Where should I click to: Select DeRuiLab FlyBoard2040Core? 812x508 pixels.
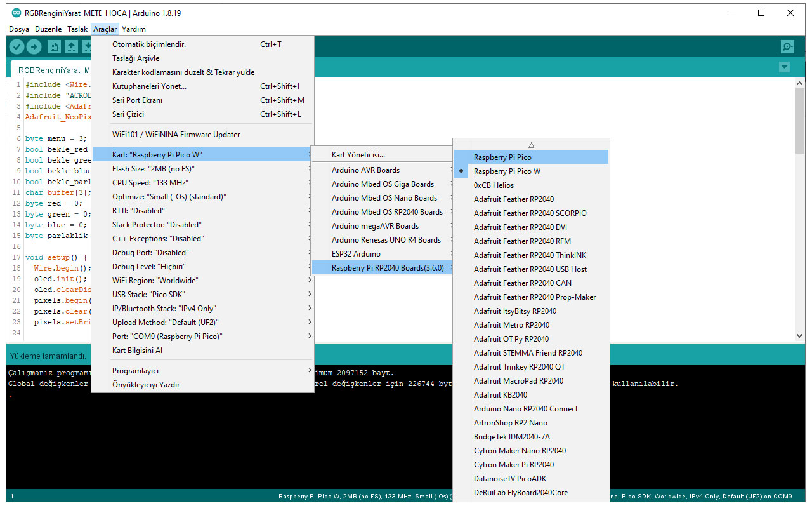pyautogui.click(x=531, y=493)
